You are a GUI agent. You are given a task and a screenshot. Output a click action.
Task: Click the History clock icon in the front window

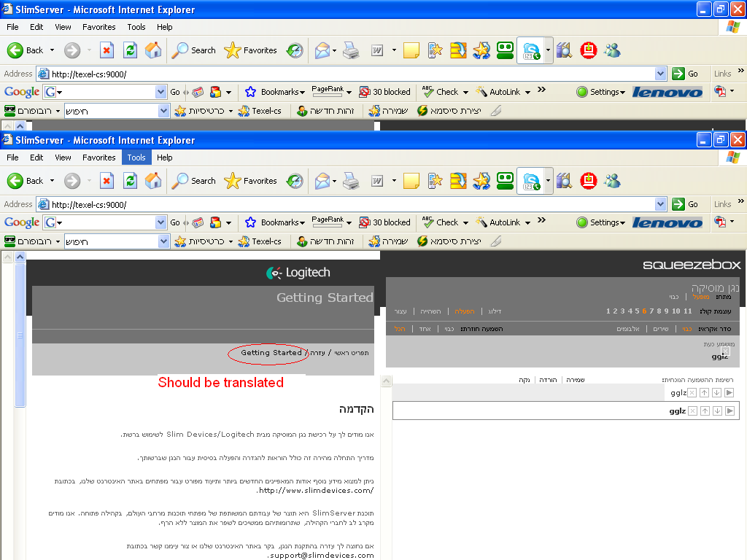(x=295, y=181)
